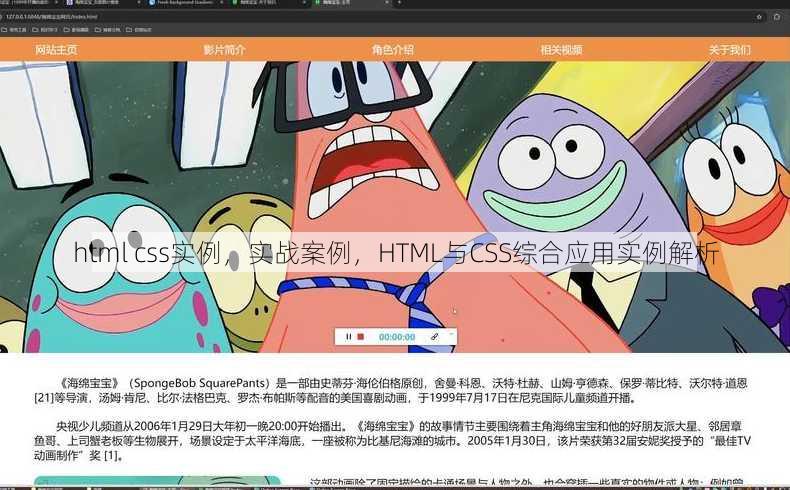Viewport: 790px width, 490px height.
Task: Open the second bookmarks bar folder
Action: (x=44, y=30)
